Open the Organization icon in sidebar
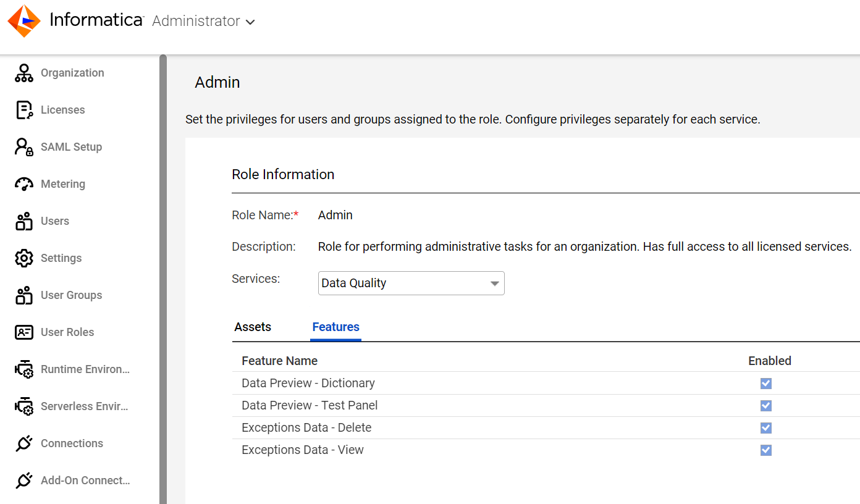The height and width of the screenshot is (504, 860). pos(24,73)
